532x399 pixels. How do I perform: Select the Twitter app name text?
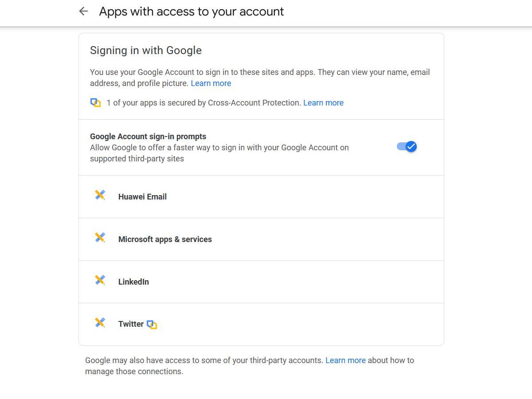click(131, 324)
